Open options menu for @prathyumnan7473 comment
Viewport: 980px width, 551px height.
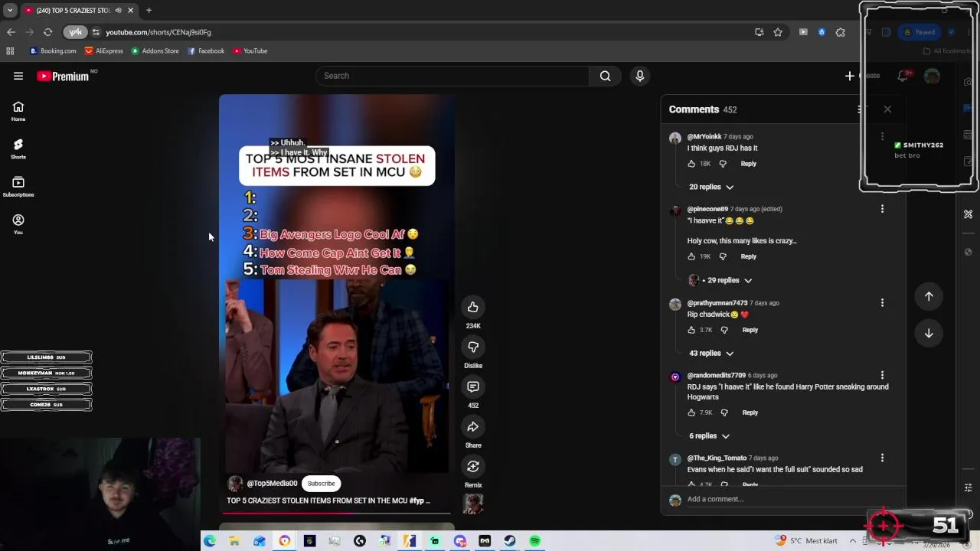point(882,303)
